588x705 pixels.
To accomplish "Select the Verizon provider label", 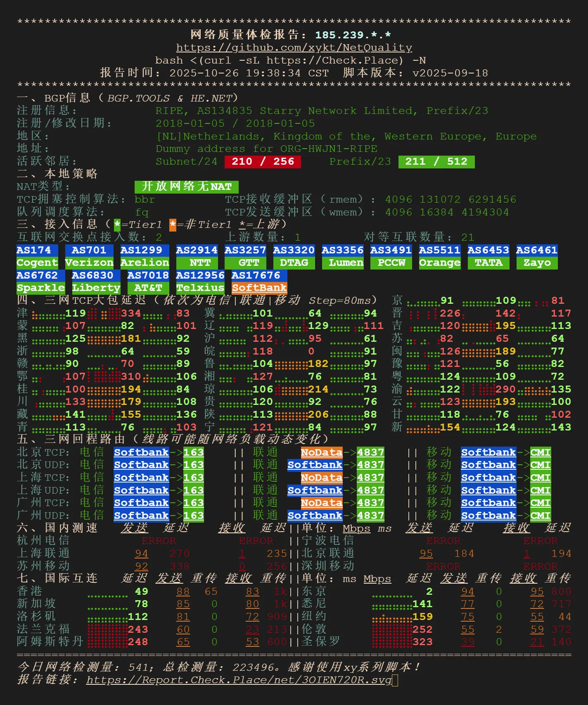I will pos(89,263).
